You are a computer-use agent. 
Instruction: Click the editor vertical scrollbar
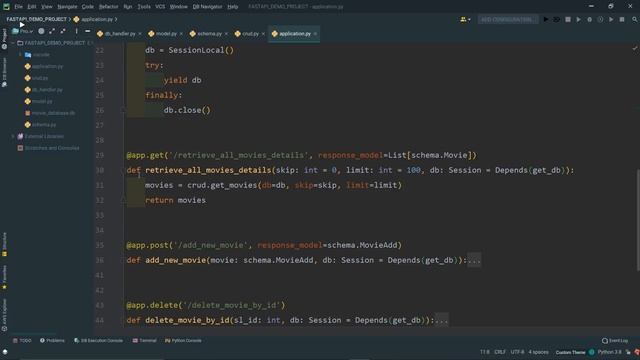pos(637,220)
